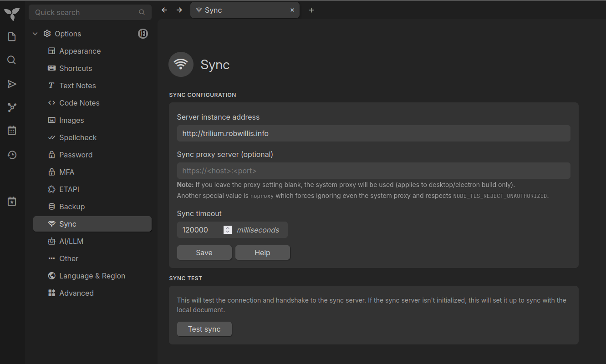Screen dimensions: 606x364
Task: Click the Test sync button
Action: [x=204, y=329]
